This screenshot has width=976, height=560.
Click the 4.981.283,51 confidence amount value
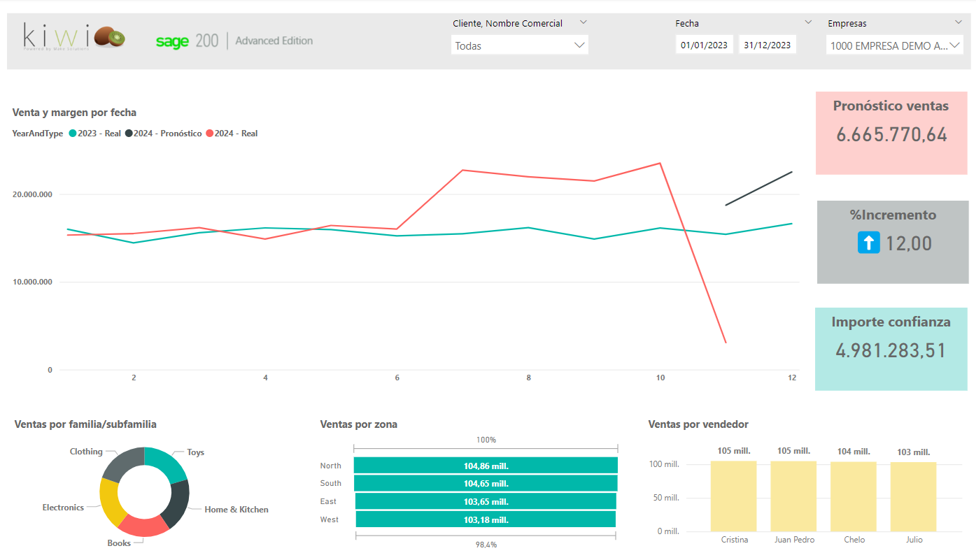[x=891, y=351]
